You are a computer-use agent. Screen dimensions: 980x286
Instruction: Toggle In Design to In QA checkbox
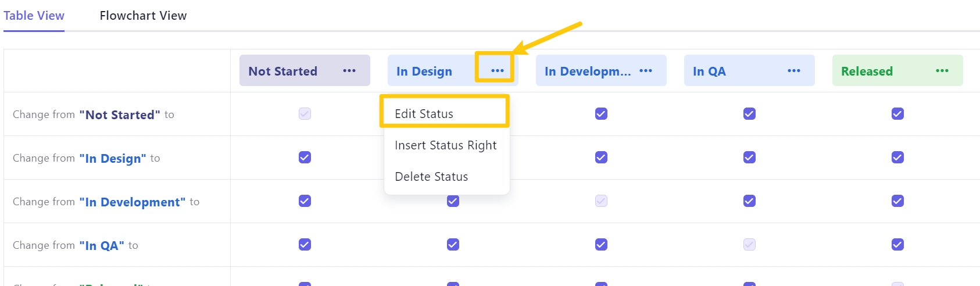tap(749, 158)
